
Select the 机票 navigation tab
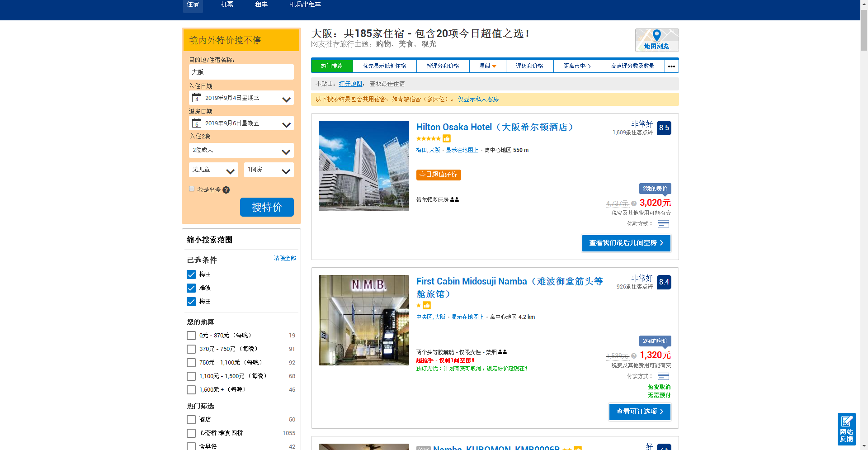[227, 5]
